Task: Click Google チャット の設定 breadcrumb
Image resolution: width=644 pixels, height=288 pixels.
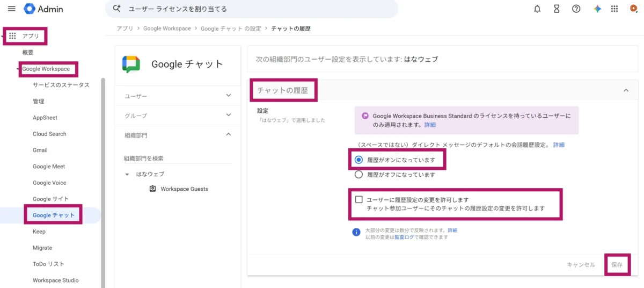Action: [x=231, y=28]
